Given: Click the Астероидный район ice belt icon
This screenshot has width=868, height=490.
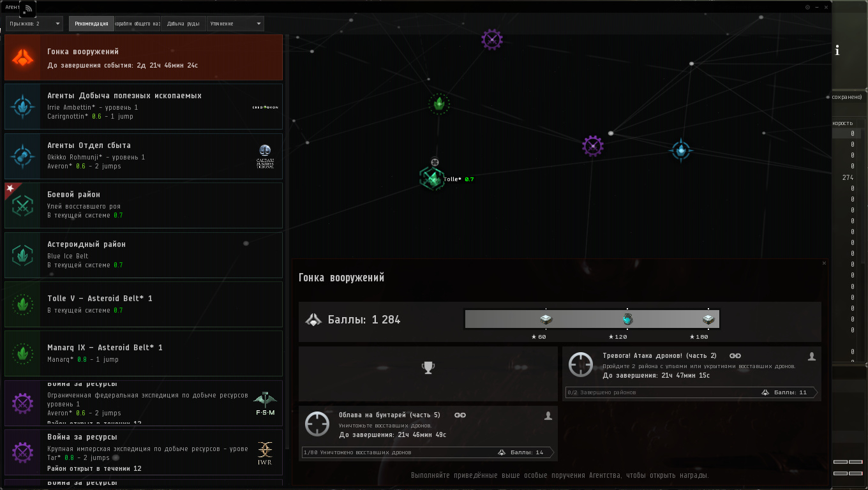Looking at the screenshot, I should [x=23, y=255].
